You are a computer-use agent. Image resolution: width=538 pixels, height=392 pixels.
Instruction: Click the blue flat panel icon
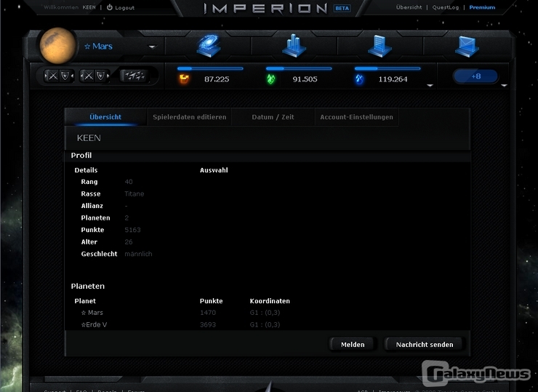(466, 46)
